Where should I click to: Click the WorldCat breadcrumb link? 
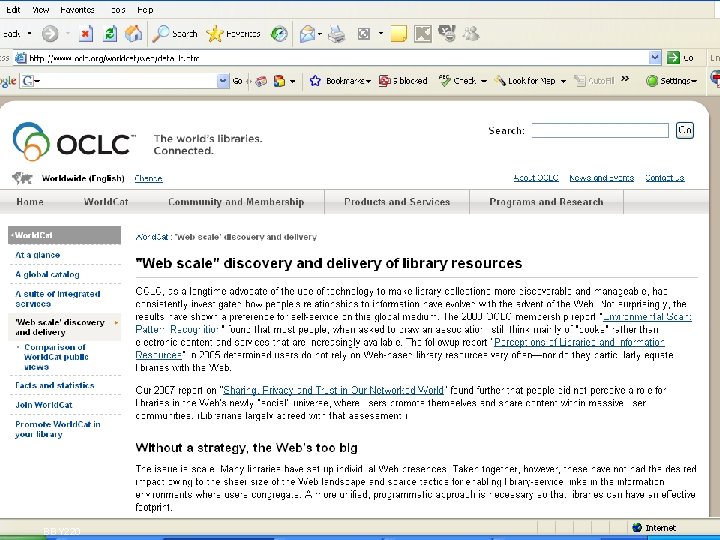point(152,237)
